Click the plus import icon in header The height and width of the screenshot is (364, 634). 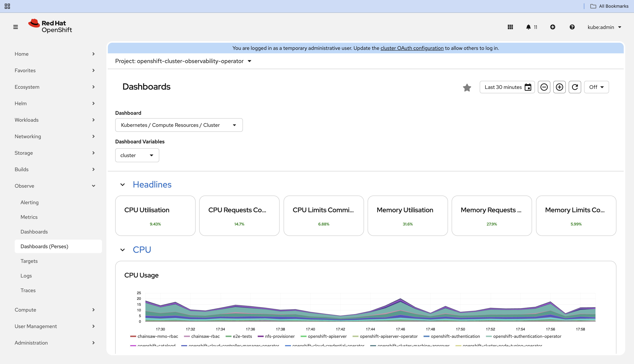coord(553,27)
